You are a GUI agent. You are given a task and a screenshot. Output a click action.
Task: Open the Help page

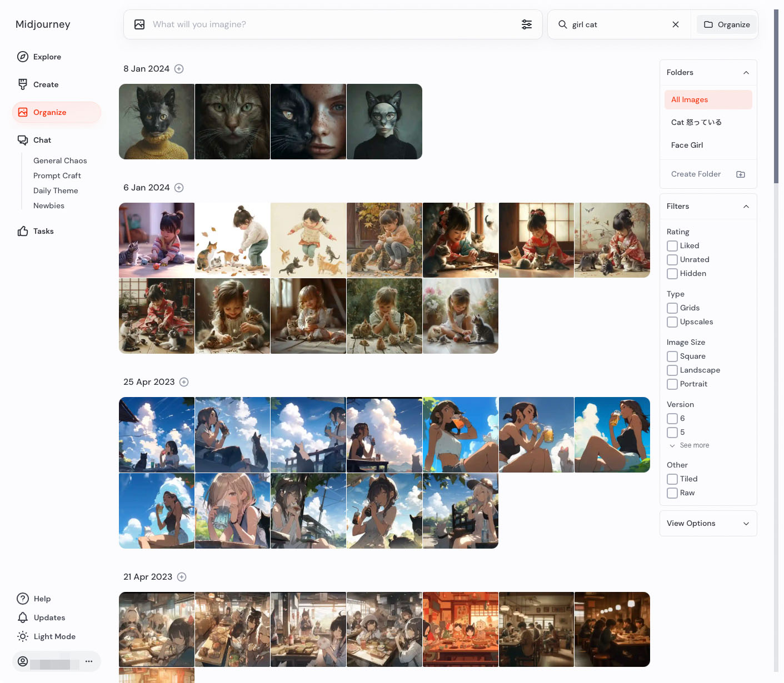tap(42, 599)
